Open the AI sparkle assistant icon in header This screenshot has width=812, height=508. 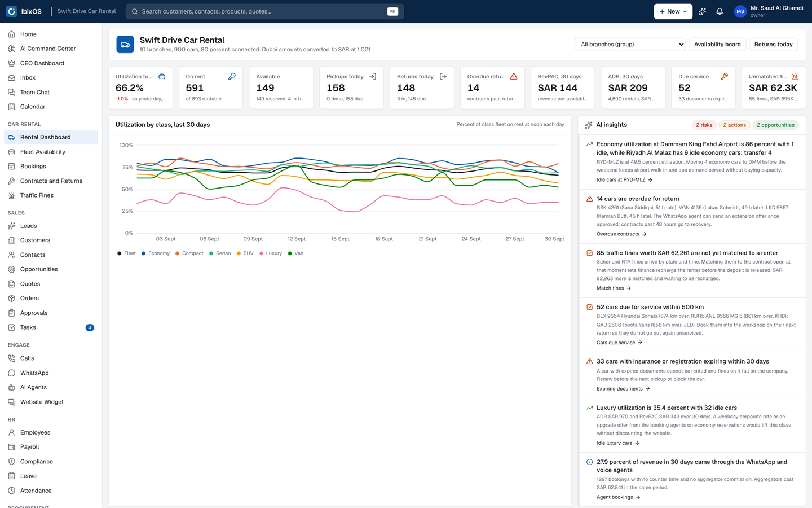click(702, 11)
